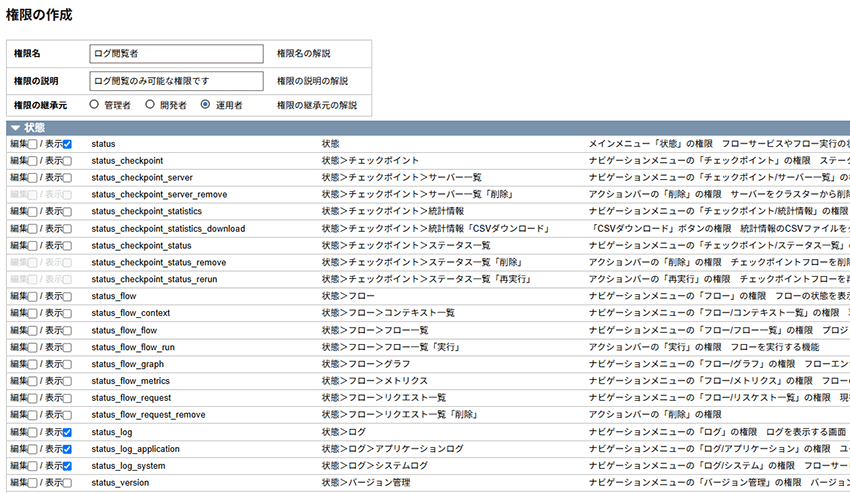Viewport: 850px width, 493px height.
Task: Enable 編集 for status_flow_context row
Action: pyautogui.click(x=32, y=314)
